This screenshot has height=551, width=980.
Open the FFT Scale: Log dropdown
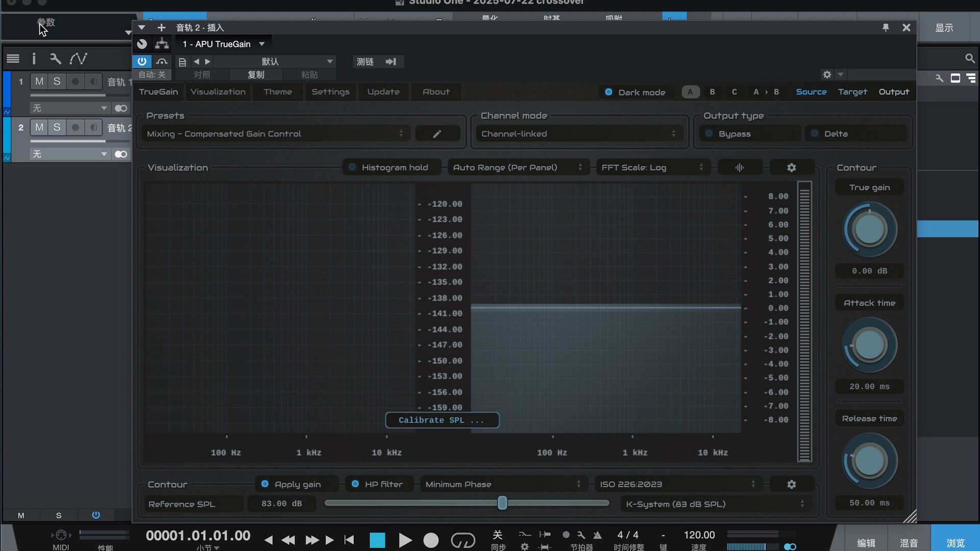[653, 167]
